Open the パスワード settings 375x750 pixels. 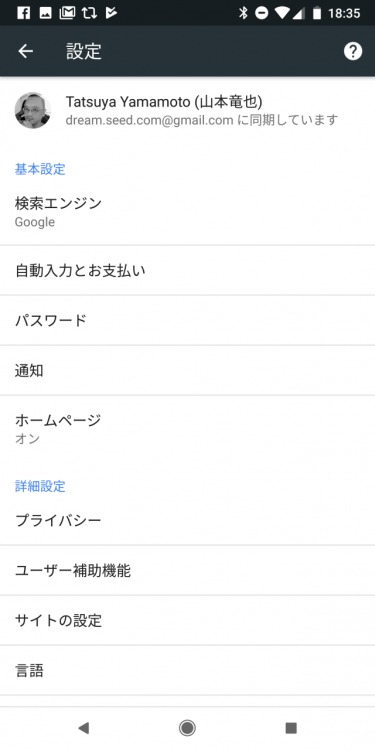tap(188, 320)
